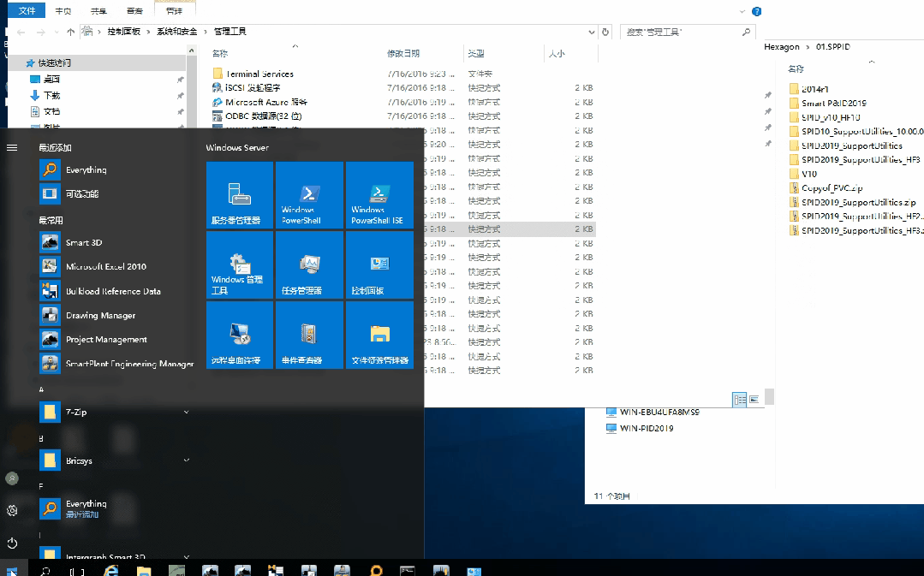Open Start menu Settings gear icon
Viewport: 924px width, 576px height.
pyautogui.click(x=12, y=511)
